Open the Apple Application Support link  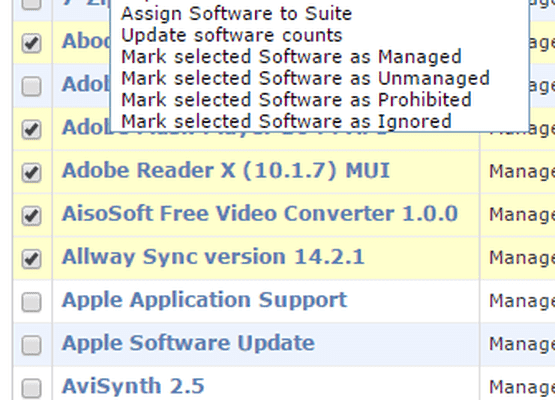(x=205, y=300)
